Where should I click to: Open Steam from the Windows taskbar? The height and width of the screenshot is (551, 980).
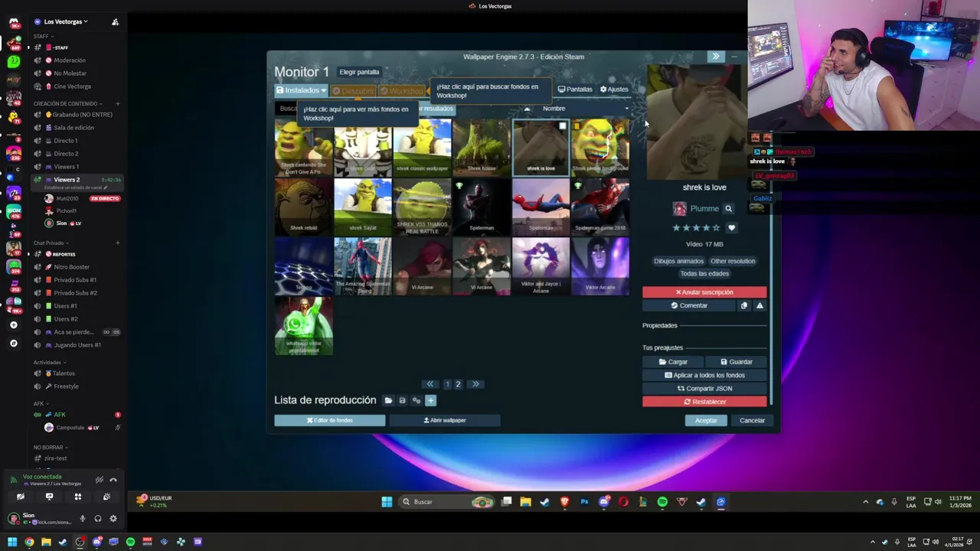[x=544, y=502]
